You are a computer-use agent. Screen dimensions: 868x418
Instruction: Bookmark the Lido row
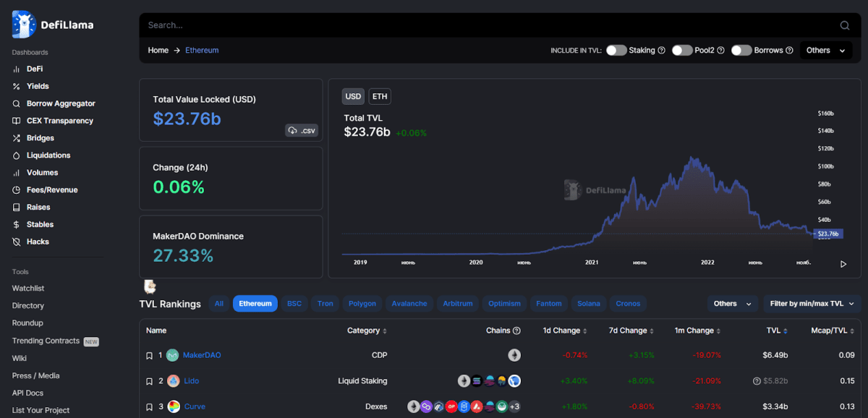(x=150, y=381)
